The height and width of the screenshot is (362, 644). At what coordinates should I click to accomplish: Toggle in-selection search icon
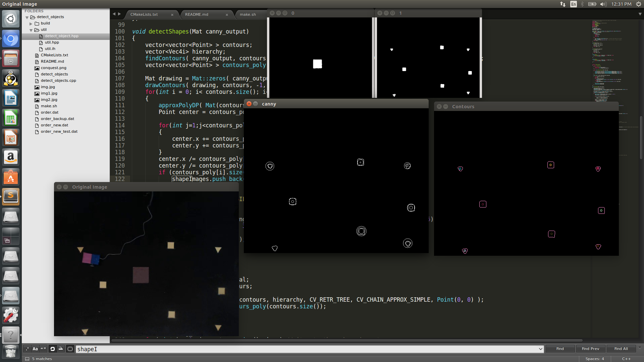point(61,349)
